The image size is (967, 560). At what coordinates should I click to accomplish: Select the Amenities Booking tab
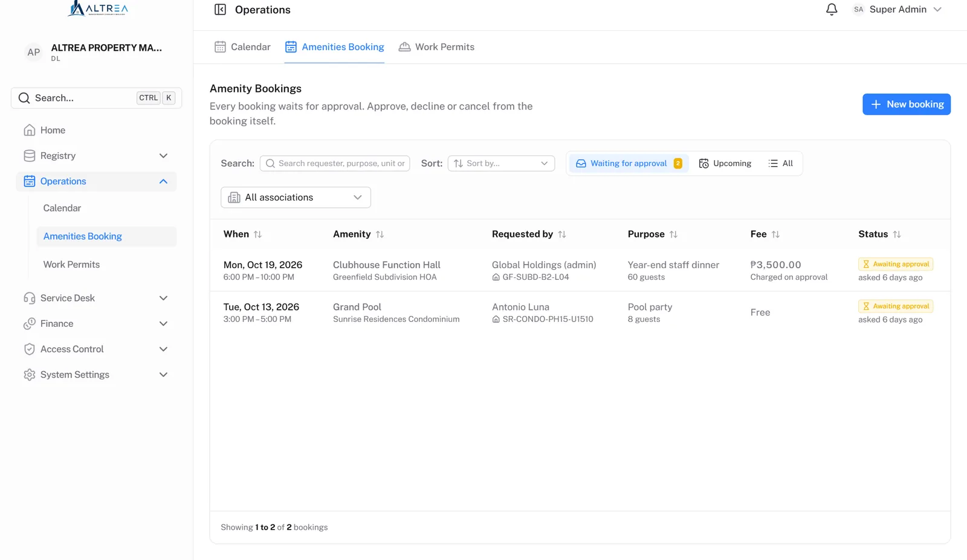tap(334, 47)
